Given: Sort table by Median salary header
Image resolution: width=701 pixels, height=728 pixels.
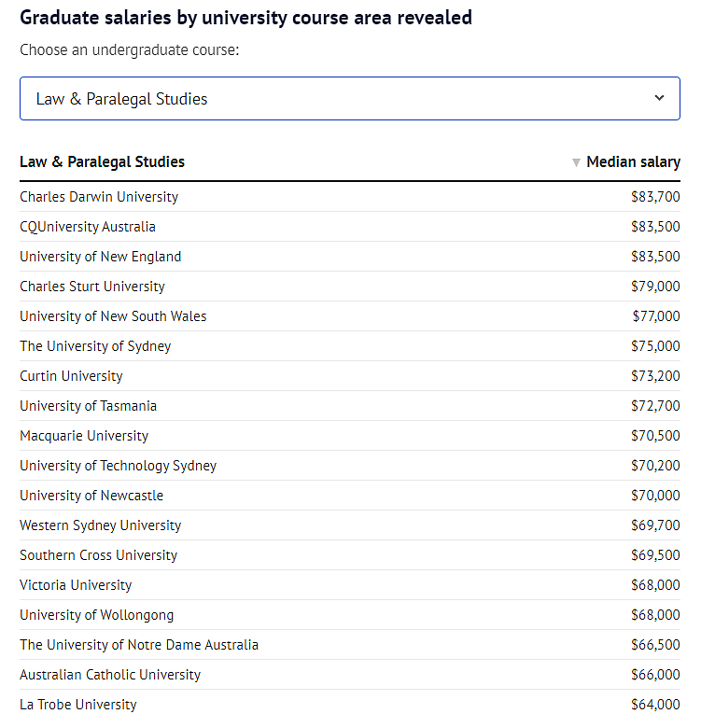Looking at the screenshot, I should 633,161.
